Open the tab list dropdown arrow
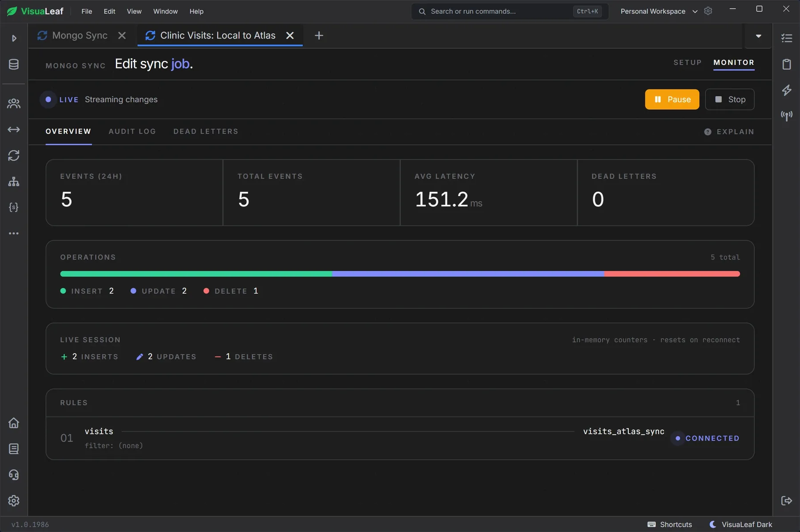The width and height of the screenshot is (800, 532). click(759, 36)
